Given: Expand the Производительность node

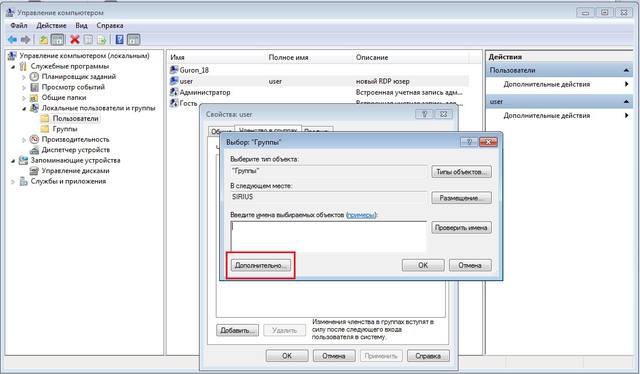Looking at the screenshot, I should (x=24, y=140).
